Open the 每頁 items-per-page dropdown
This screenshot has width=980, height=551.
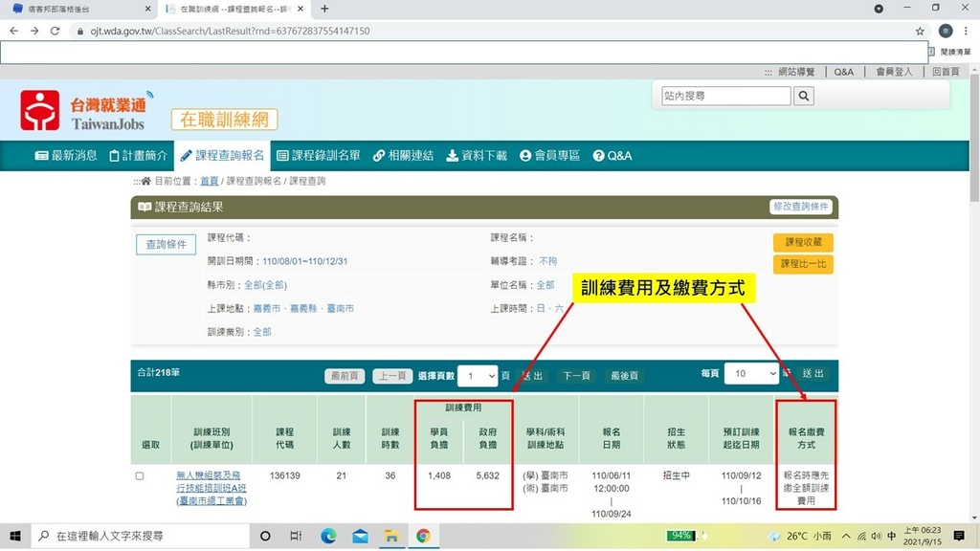751,374
